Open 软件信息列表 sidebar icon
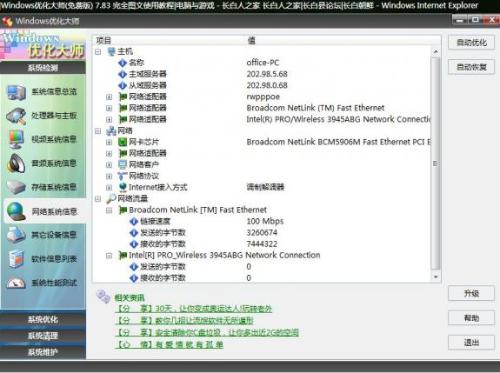This screenshot has width=500, height=373. pyautogui.click(x=16, y=259)
